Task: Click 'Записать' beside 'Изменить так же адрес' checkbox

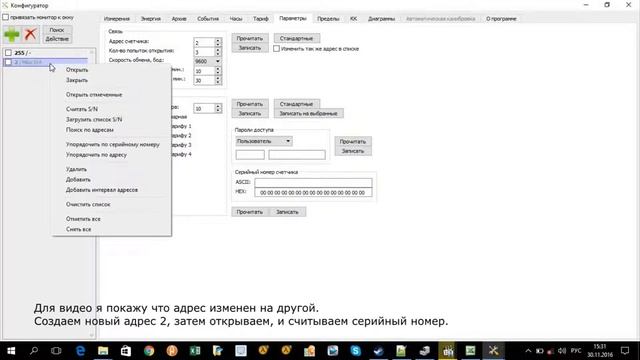Action: (250, 48)
